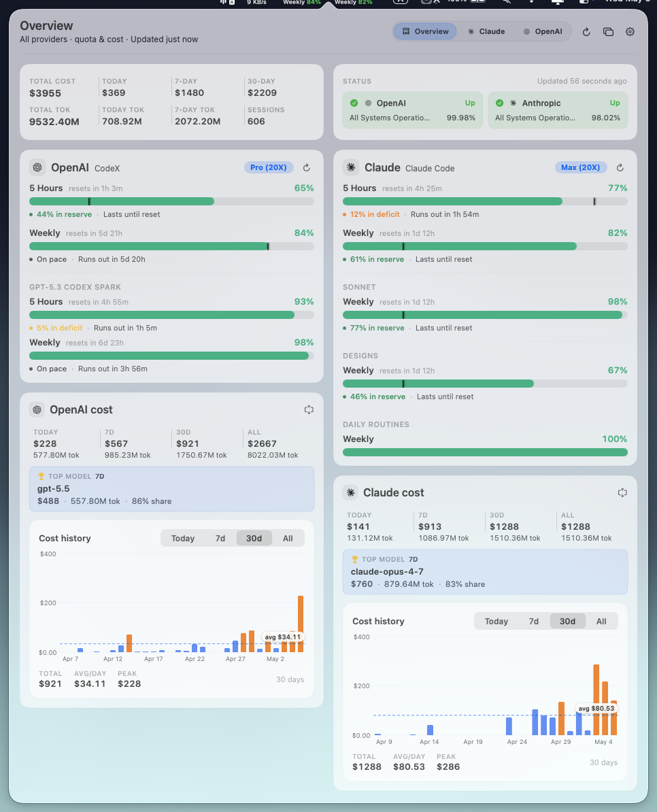Click the tallest orange bar in OpenAI chart

point(301,624)
